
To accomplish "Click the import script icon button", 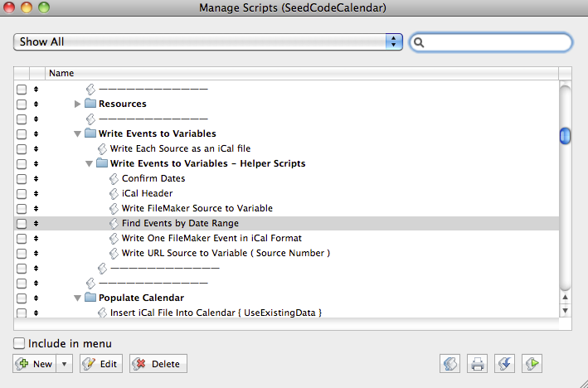I will pyautogui.click(x=505, y=363).
